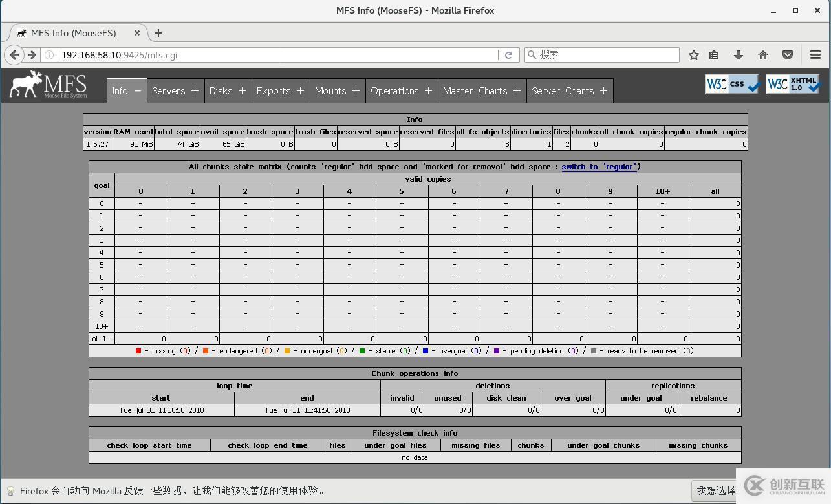Screen dimensions: 831x504
Task: Switch to the Server Charts tab
Action: [x=562, y=91]
